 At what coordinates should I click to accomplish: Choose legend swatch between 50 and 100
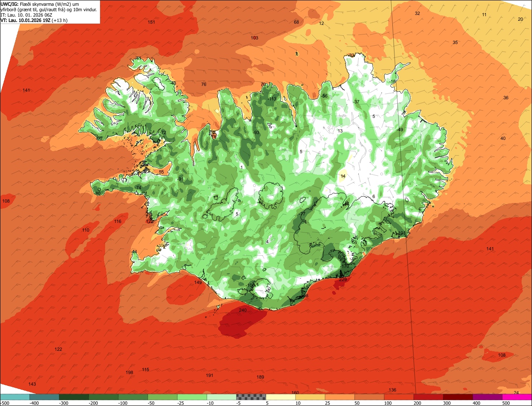click(369, 397)
